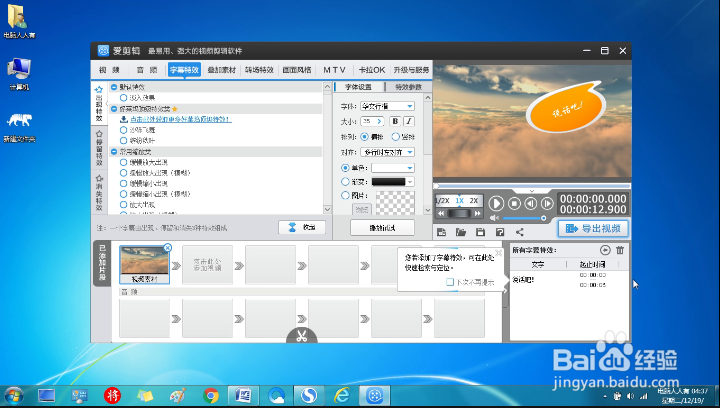Open the paint palette app on the taskbar
This screenshot has height=408, width=720.
178,395
